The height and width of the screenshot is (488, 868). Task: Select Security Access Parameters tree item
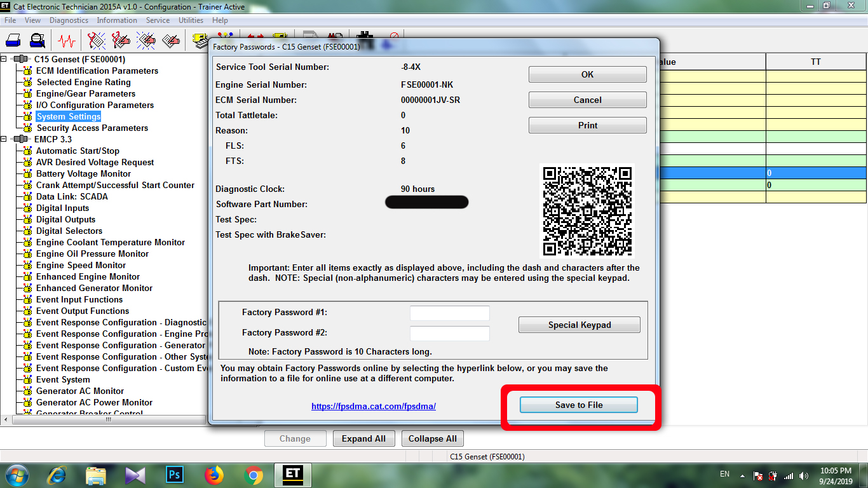pos(92,128)
